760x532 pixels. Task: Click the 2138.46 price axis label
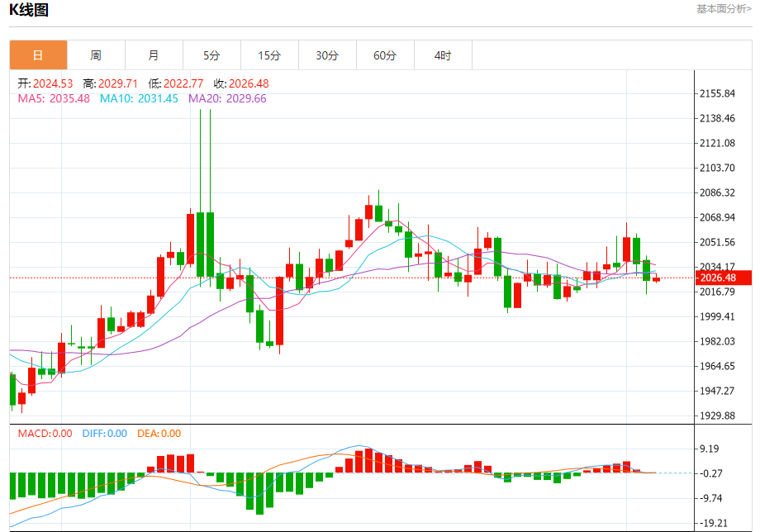717,118
